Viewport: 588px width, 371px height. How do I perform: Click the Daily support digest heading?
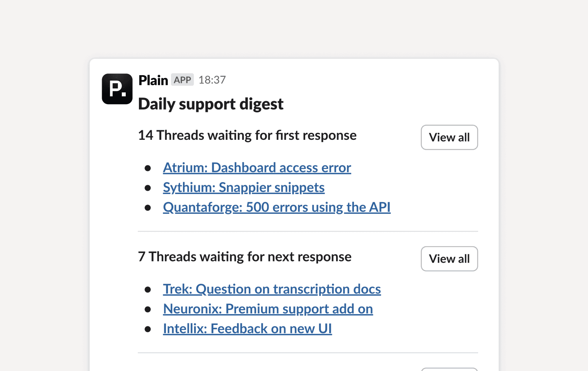(211, 104)
